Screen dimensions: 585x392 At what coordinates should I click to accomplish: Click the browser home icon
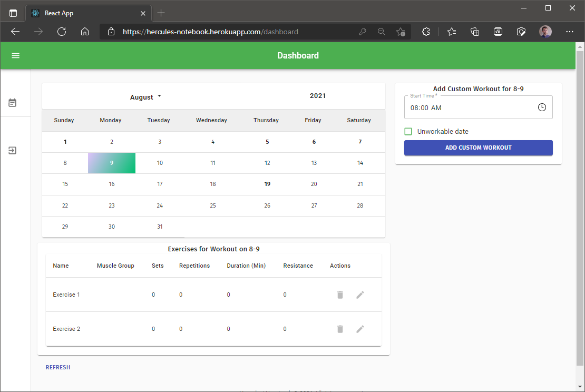[x=85, y=32]
